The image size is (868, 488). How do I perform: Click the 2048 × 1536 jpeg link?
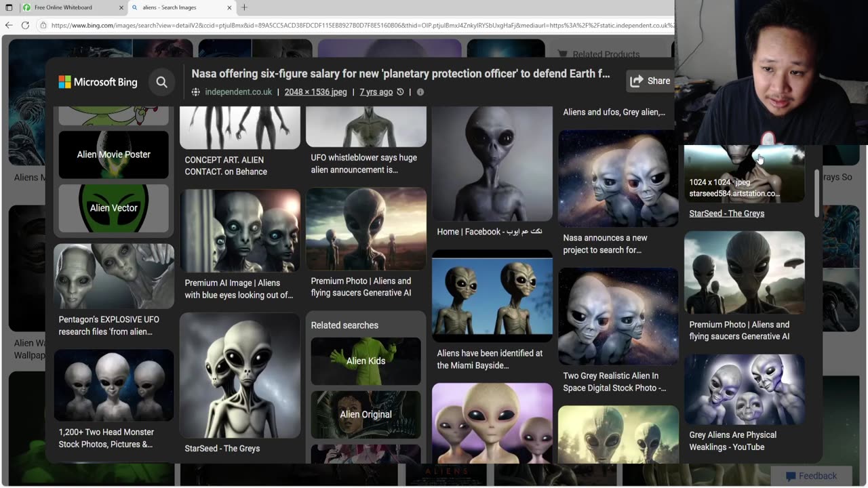315,92
